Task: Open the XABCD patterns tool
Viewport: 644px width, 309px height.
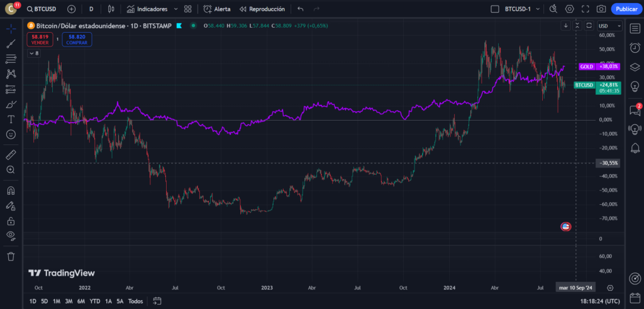Action: pos(11,74)
